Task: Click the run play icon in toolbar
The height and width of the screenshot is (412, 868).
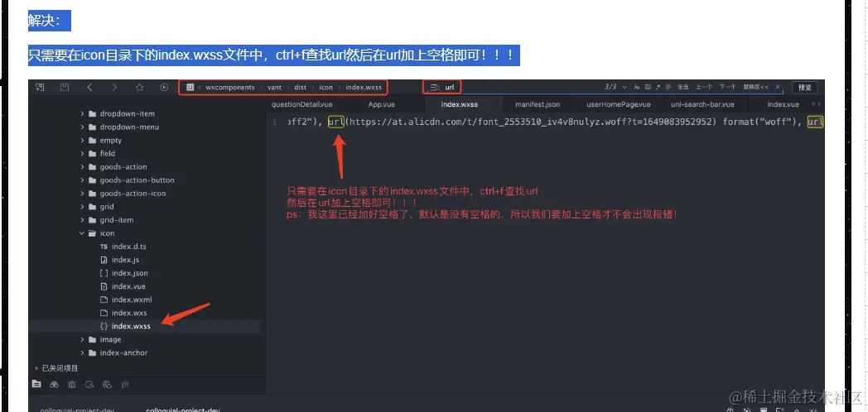Action: (x=165, y=88)
